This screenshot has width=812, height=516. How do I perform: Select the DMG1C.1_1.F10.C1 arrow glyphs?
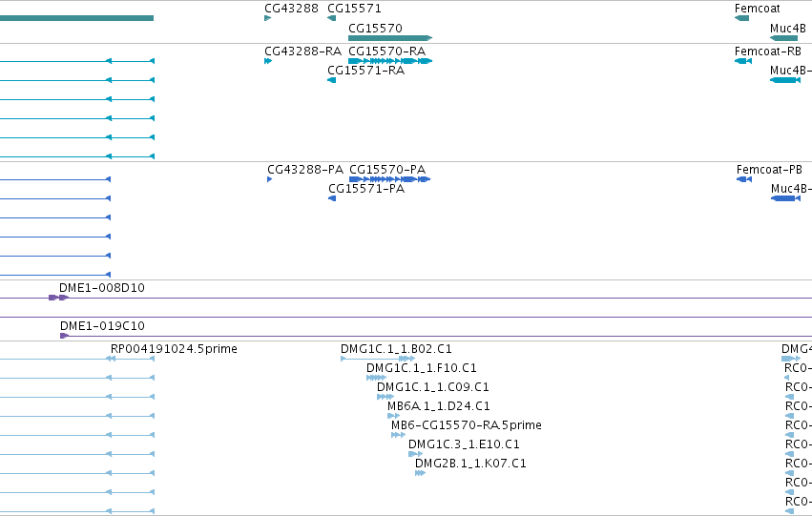pos(377,378)
